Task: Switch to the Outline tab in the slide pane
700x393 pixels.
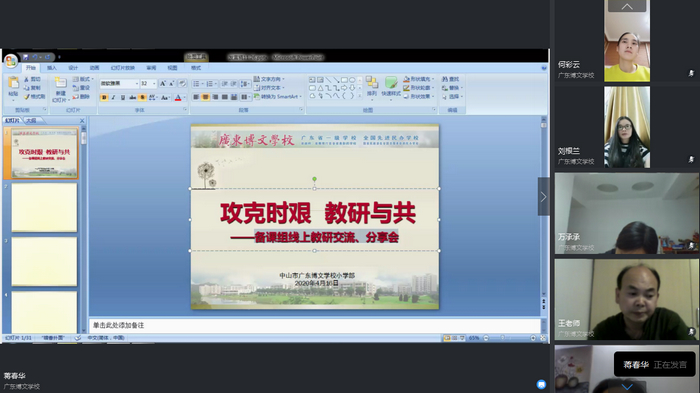Action: (31, 121)
